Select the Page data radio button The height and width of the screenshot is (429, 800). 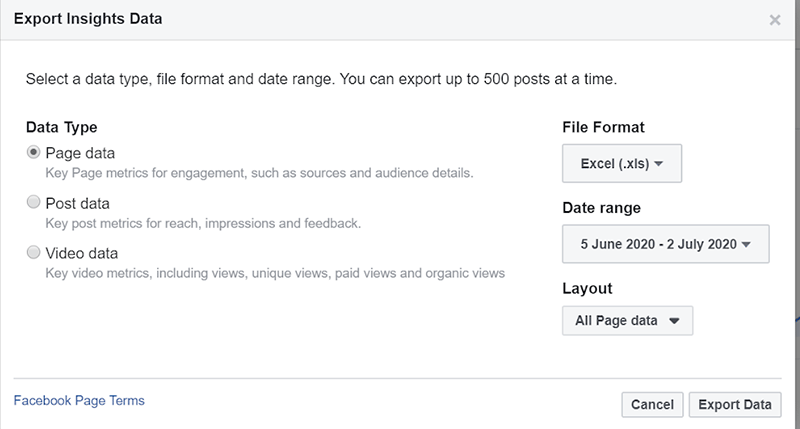33,152
